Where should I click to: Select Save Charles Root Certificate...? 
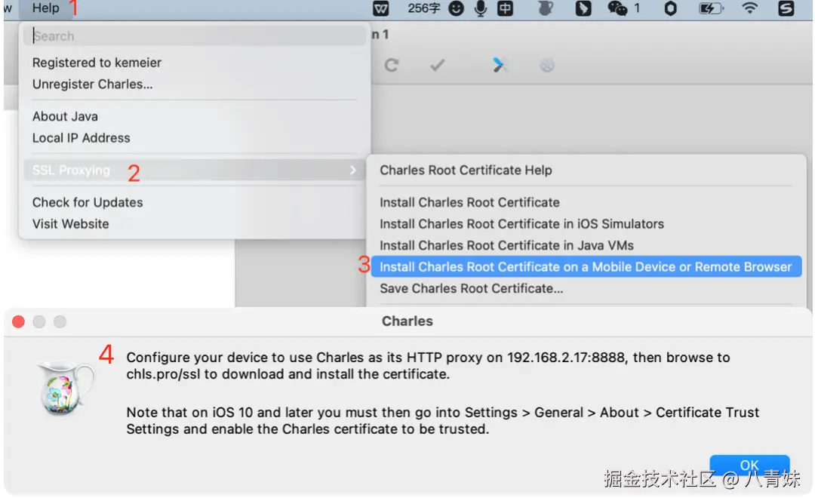(x=471, y=288)
